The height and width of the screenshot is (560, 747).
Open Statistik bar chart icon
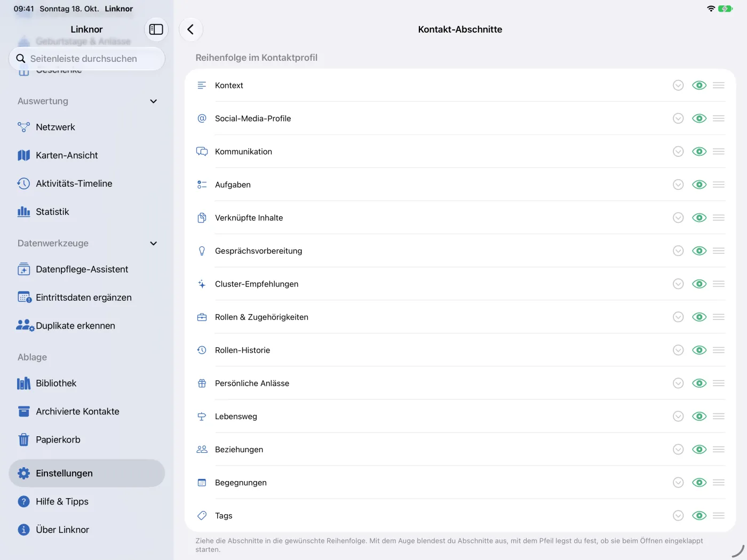tap(23, 212)
